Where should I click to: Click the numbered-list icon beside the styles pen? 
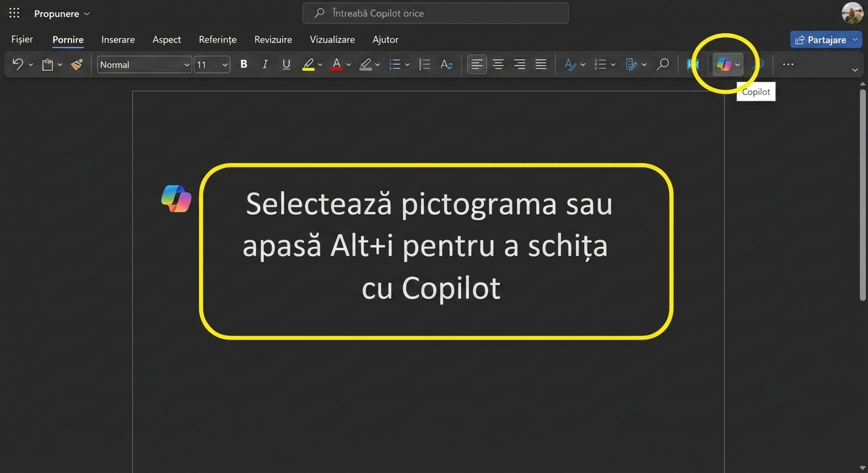(600, 64)
